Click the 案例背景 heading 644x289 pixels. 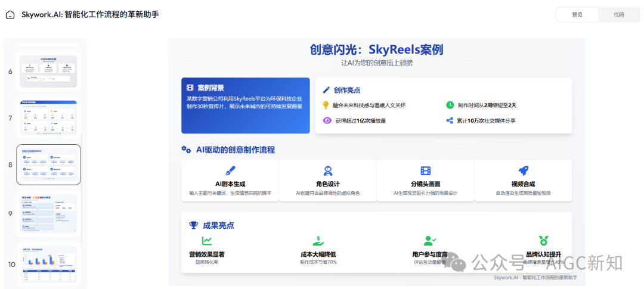[210, 88]
